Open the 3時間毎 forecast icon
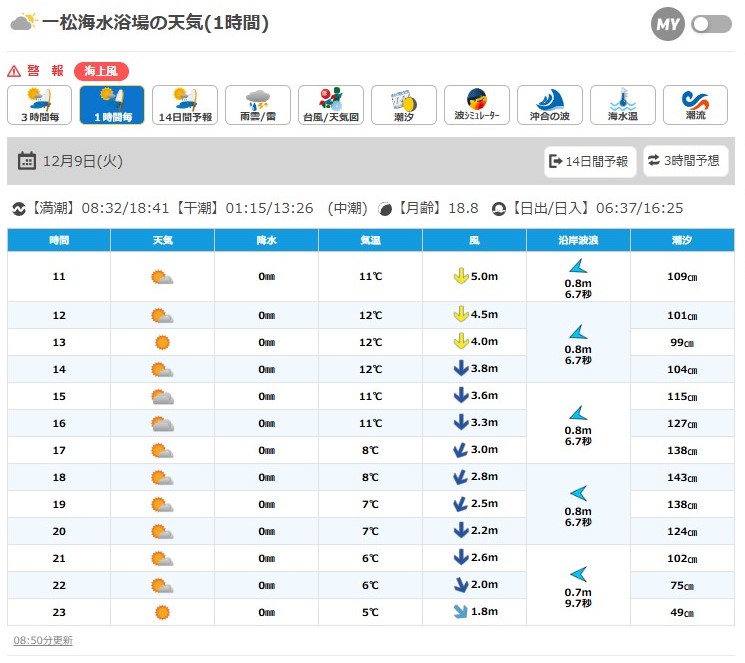This screenshot has height=663, width=745. (40, 105)
